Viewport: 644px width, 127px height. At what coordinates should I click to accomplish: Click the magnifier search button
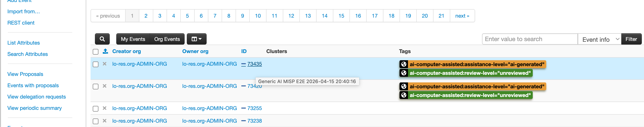point(102,39)
